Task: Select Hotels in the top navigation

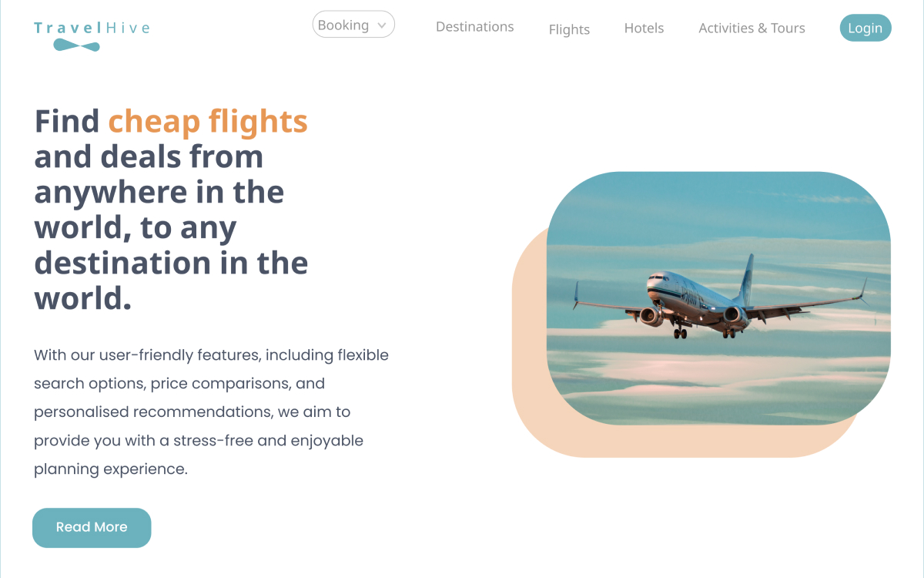Action: pyautogui.click(x=644, y=28)
